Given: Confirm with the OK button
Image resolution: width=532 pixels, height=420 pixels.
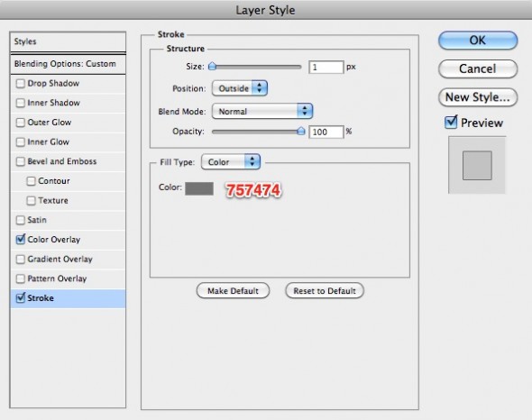Looking at the screenshot, I should coord(478,41).
